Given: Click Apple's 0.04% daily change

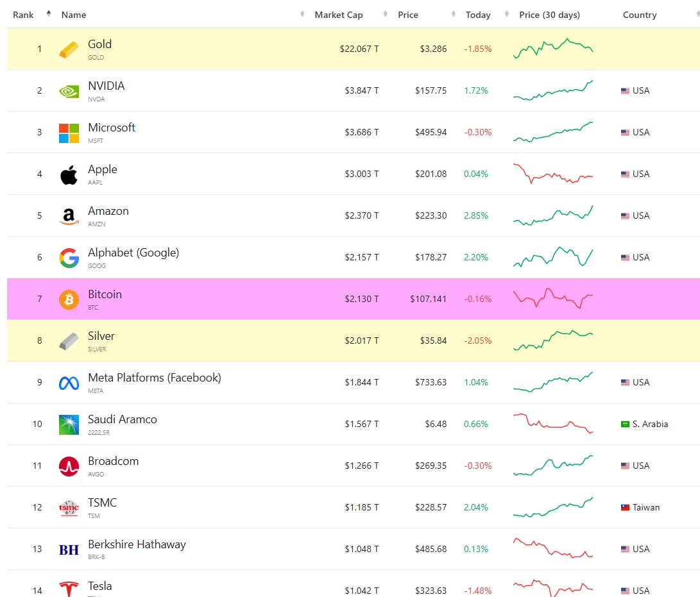Looking at the screenshot, I should click(476, 174).
